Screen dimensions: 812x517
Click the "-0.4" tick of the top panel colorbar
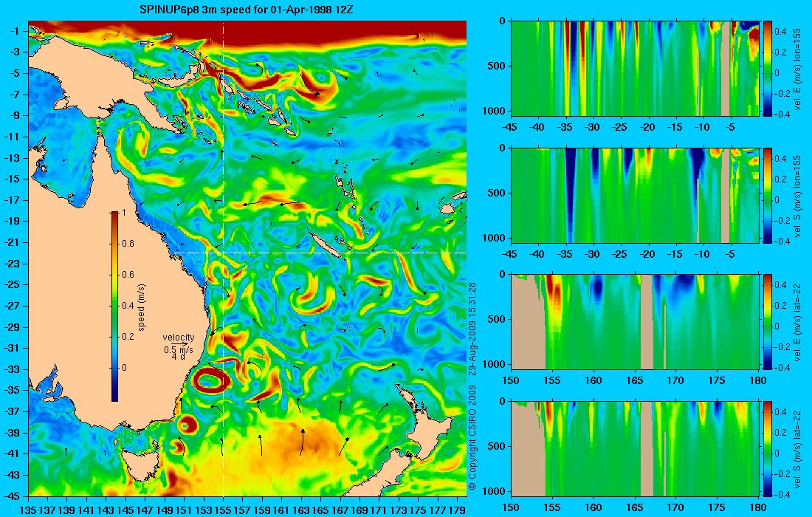(783, 115)
